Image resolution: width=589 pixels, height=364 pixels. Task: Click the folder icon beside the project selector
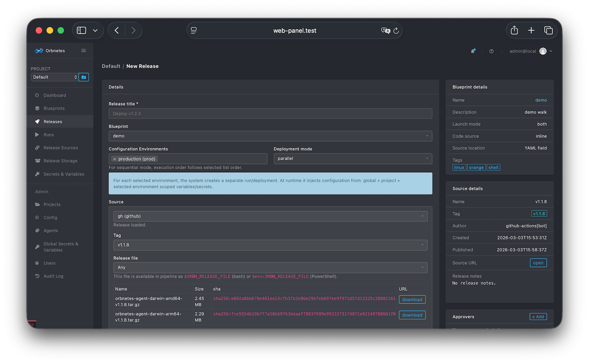click(x=84, y=77)
